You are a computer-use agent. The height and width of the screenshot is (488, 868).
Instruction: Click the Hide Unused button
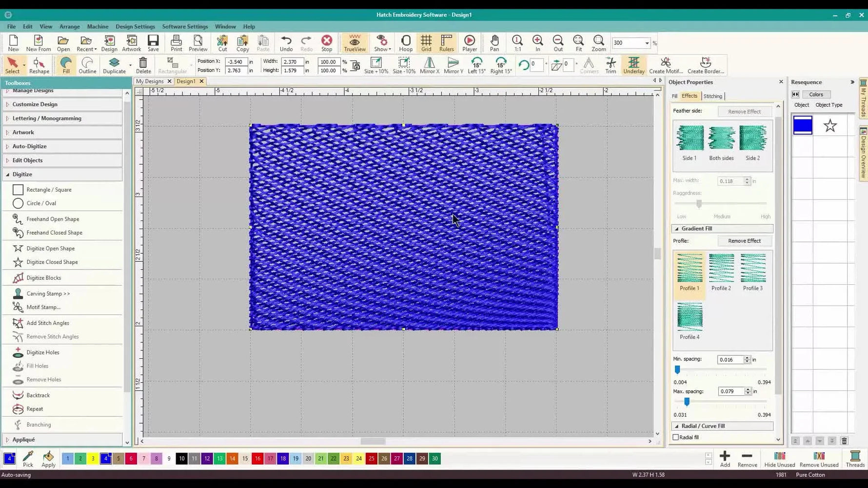coord(779,458)
